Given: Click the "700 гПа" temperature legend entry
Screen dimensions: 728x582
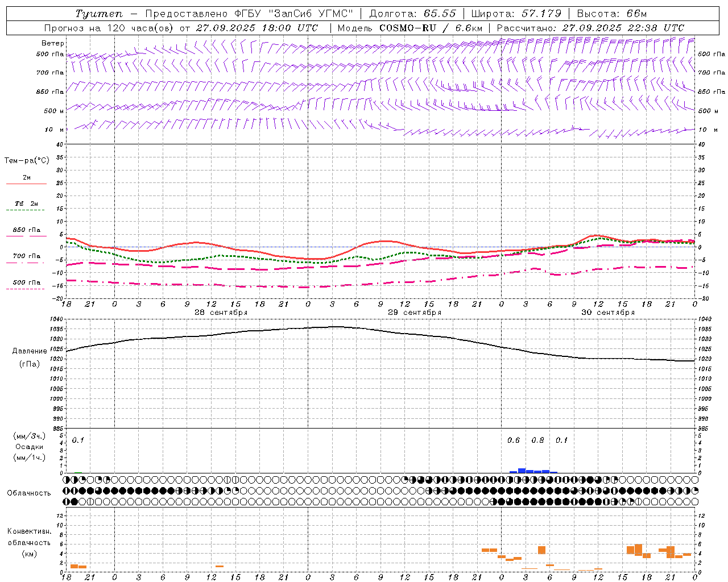Looking at the screenshot, I should point(26,256).
